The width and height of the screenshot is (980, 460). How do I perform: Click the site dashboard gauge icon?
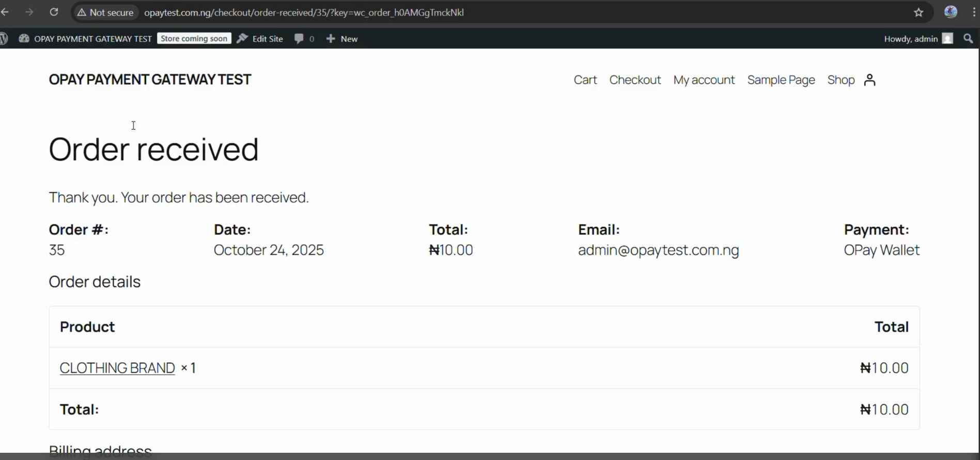24,39
